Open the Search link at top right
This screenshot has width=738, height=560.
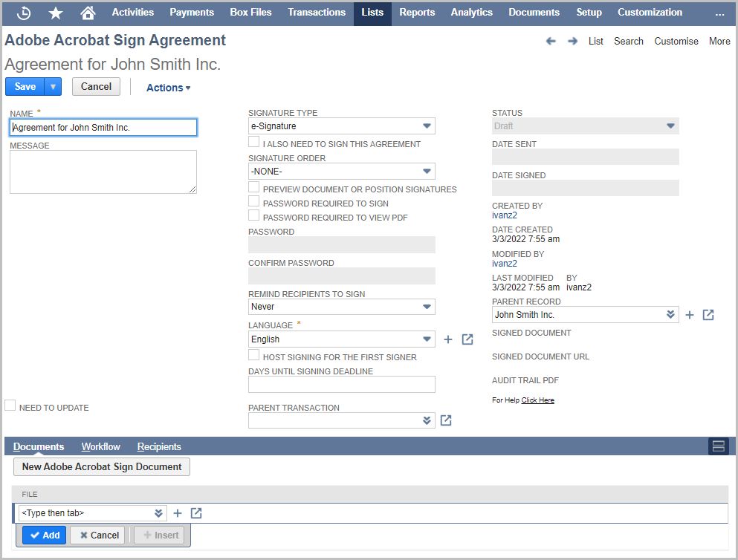tap(628, 42)
